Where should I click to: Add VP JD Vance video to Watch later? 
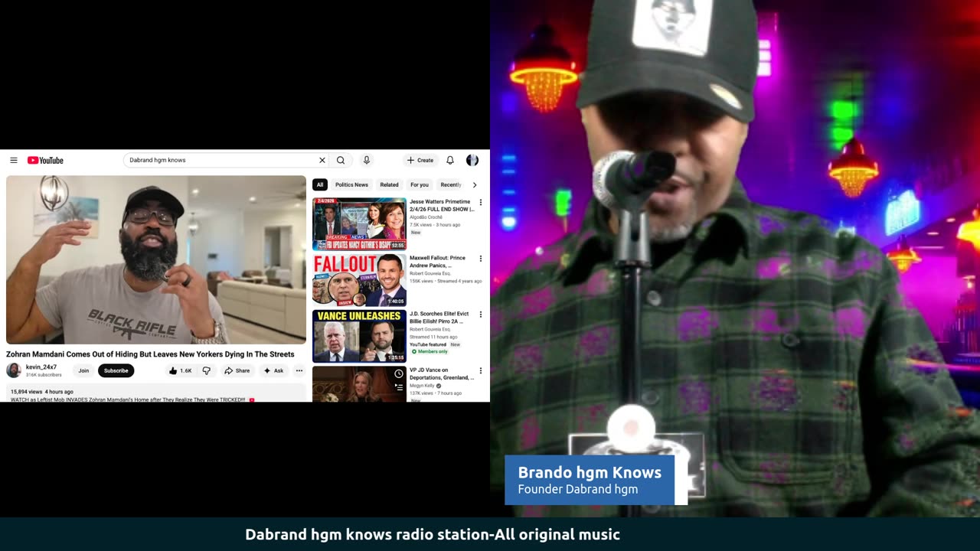pyautogui.click(x=399, y=374)
